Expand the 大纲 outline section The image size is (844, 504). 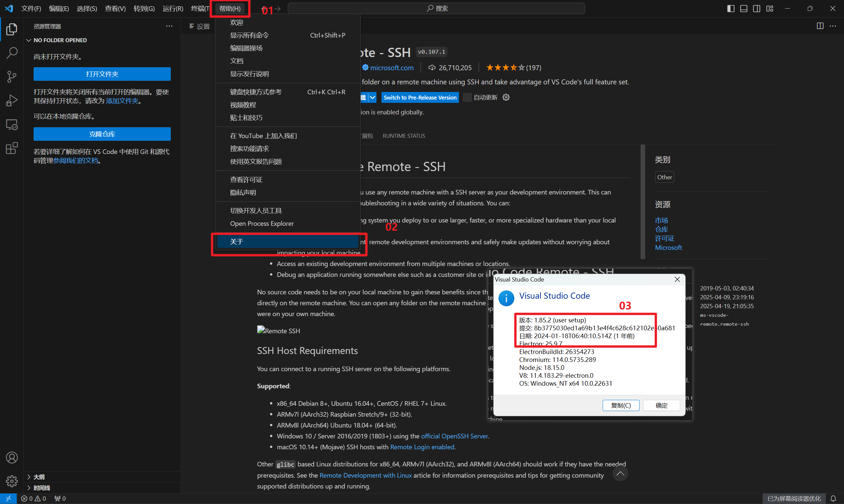(39, 477)
